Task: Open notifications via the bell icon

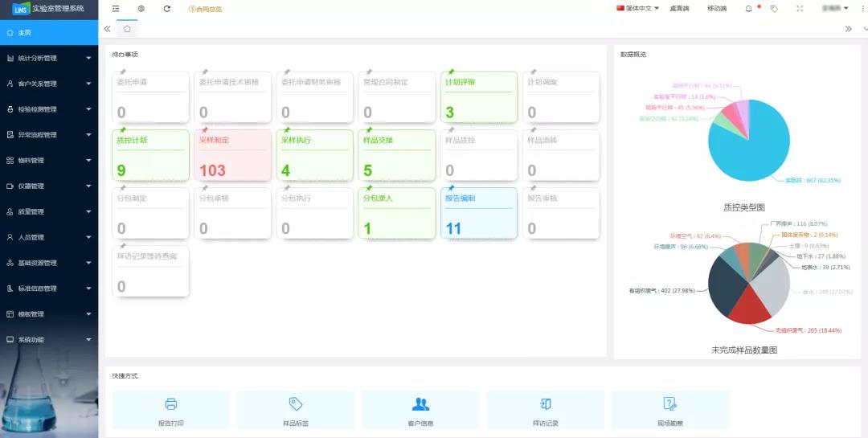Action: [748, 9]
